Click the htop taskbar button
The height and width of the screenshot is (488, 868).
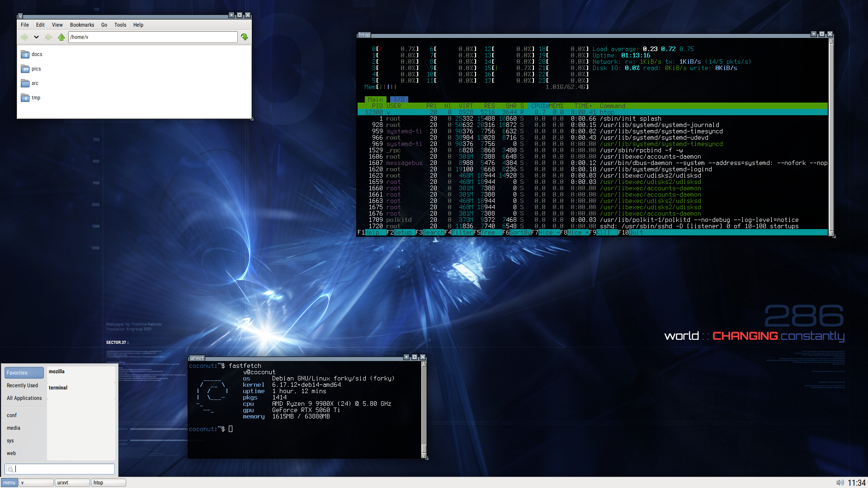tap(108, 483)
